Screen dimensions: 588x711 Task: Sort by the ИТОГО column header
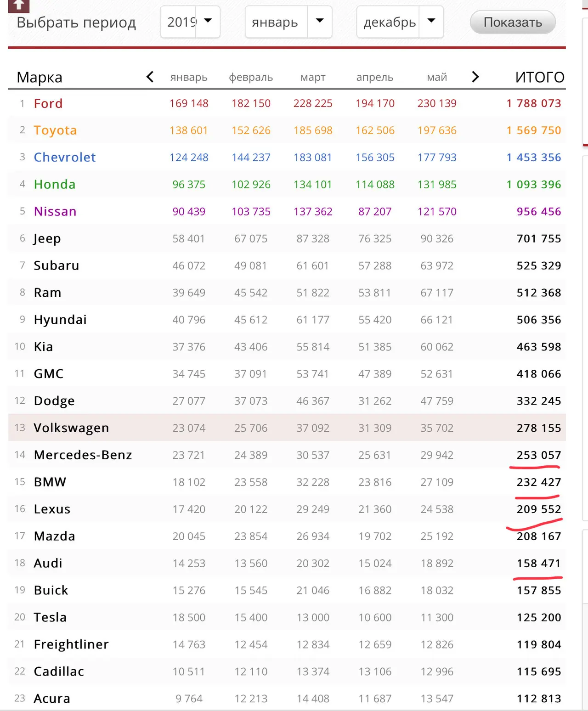coord(540,77)
